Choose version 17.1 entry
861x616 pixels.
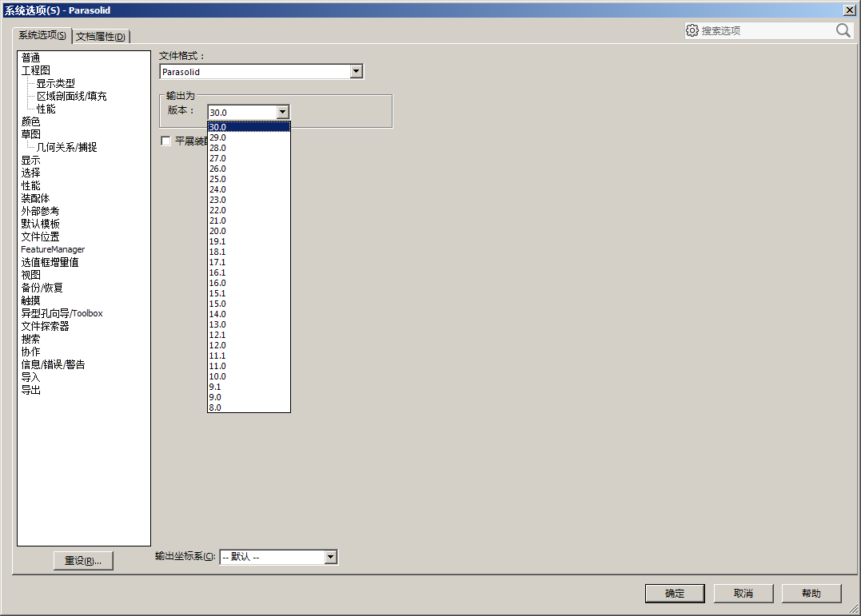pos(249,262)
